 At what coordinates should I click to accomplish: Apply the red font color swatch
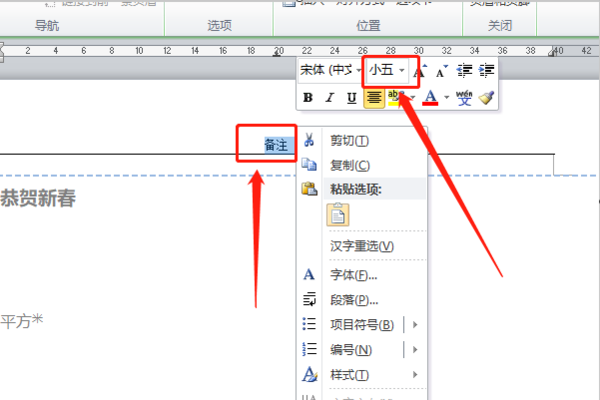pyautogui.click(x=430, y=98)
